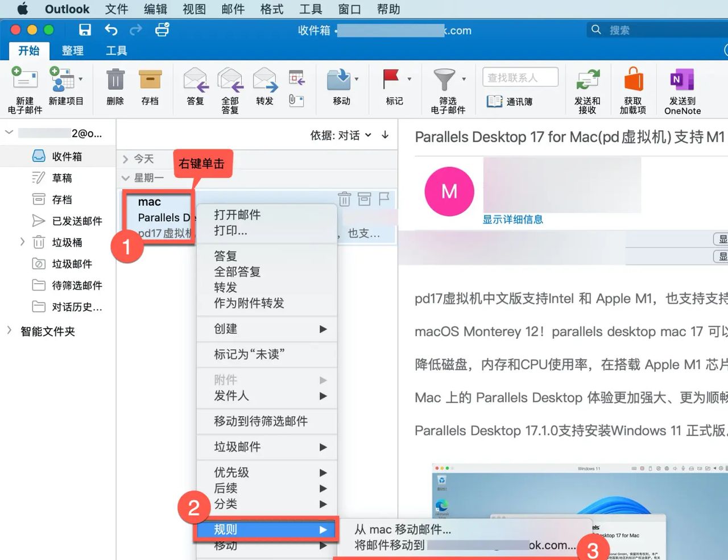Open the 格式 menu in the menu bar

click(x=272, y=9)
